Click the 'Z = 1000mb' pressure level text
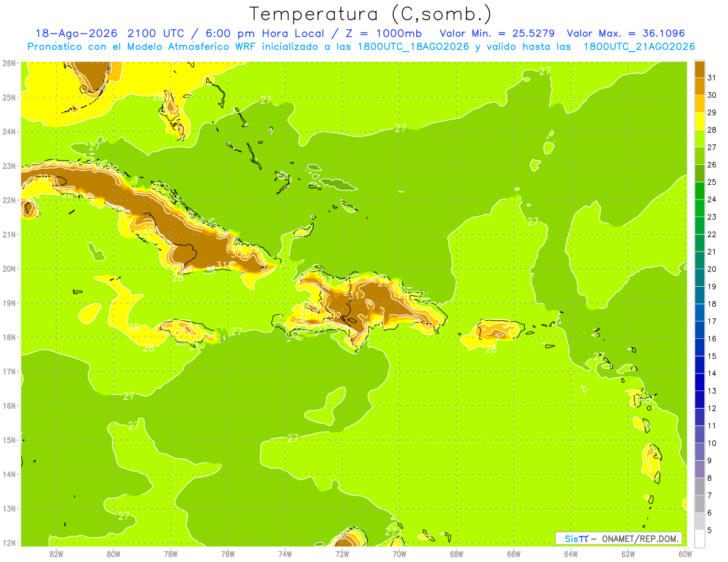 (382, 33)
